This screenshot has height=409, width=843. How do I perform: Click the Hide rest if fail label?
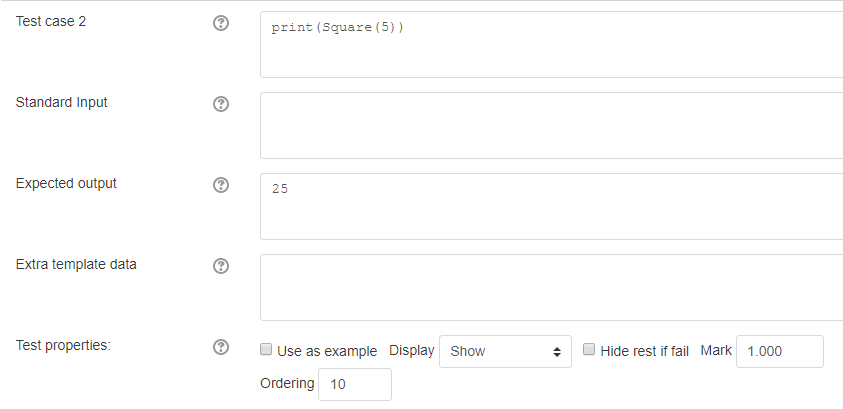coord(645,351)
